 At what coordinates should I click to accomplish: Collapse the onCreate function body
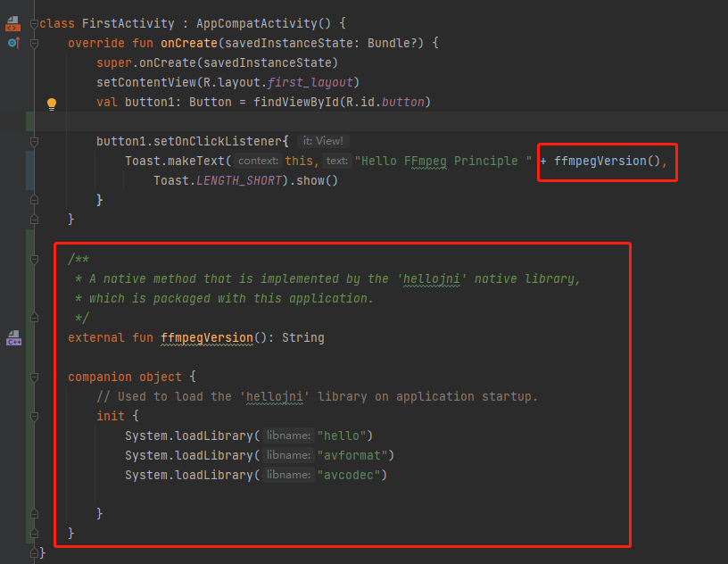pos(34,43)
